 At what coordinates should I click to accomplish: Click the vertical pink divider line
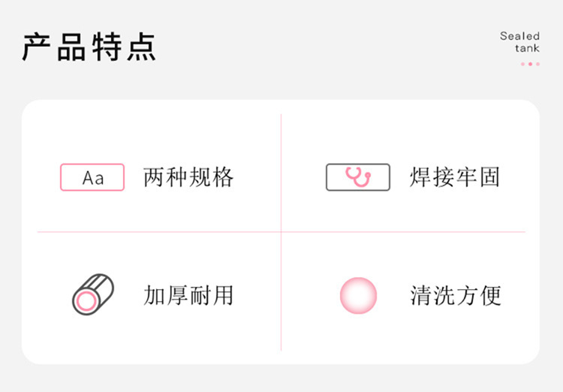281,232
